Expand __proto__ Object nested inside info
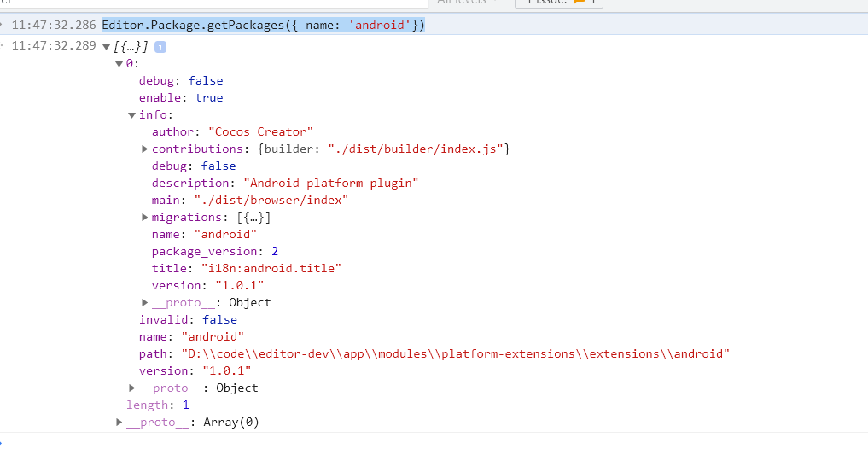 pyautogui.click(x=144, y=302)
